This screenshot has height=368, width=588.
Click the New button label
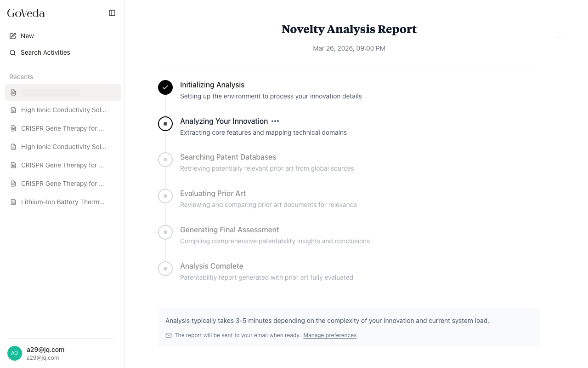(x=27, y=36)
